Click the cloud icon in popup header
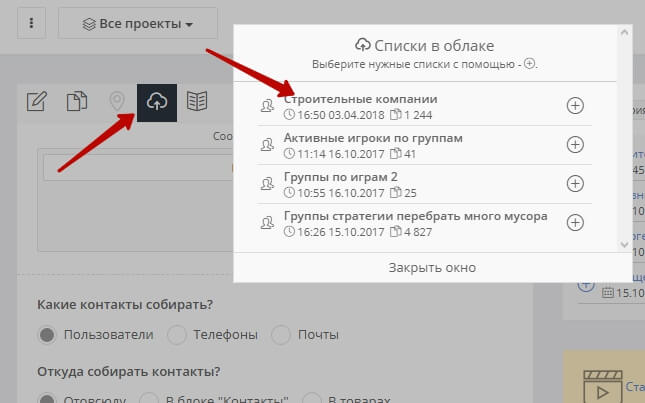 click(363, 45)
